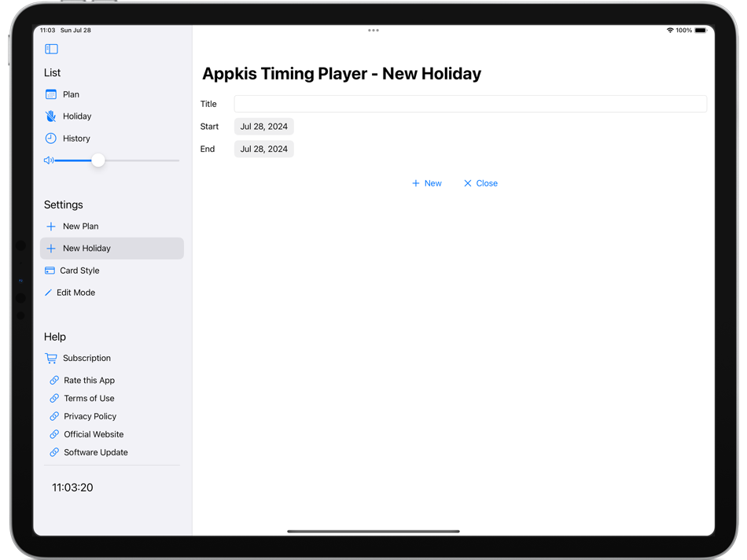This screenshot has width=747, height=560.
Task: Click the X icon of the Close button
Action: (x=468, y=183)
